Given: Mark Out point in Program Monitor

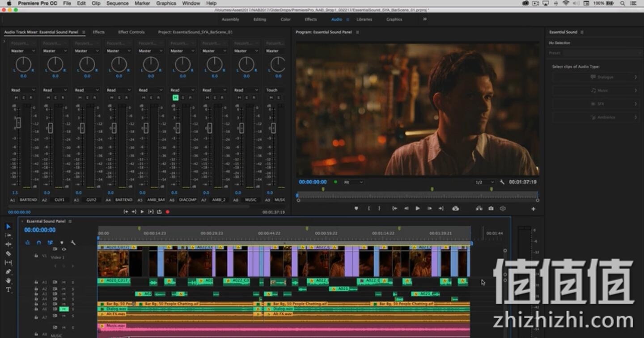Looking at the screenshot, I should coord(380,208).
